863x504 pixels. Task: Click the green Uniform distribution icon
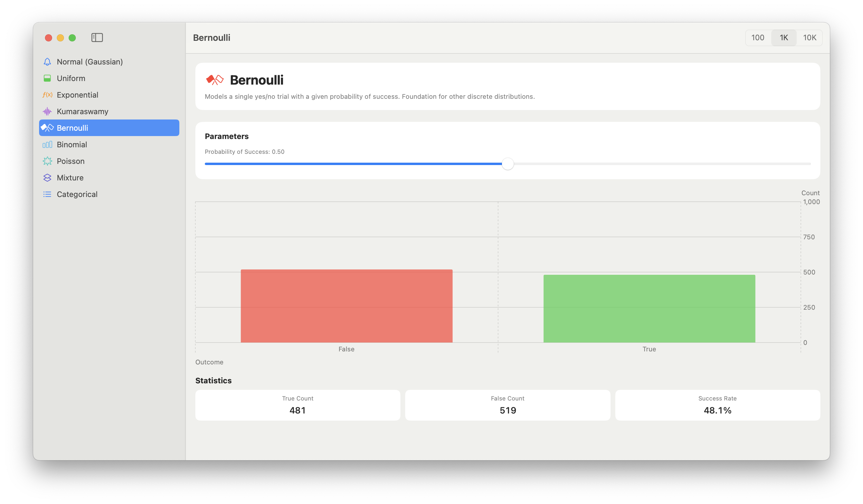[47, 78]
